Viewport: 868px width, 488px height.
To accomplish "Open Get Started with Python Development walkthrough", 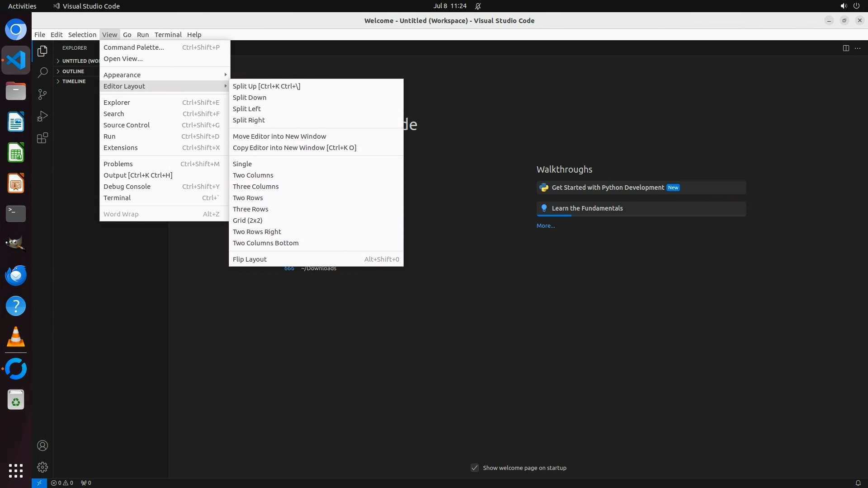I will [608, 188].
